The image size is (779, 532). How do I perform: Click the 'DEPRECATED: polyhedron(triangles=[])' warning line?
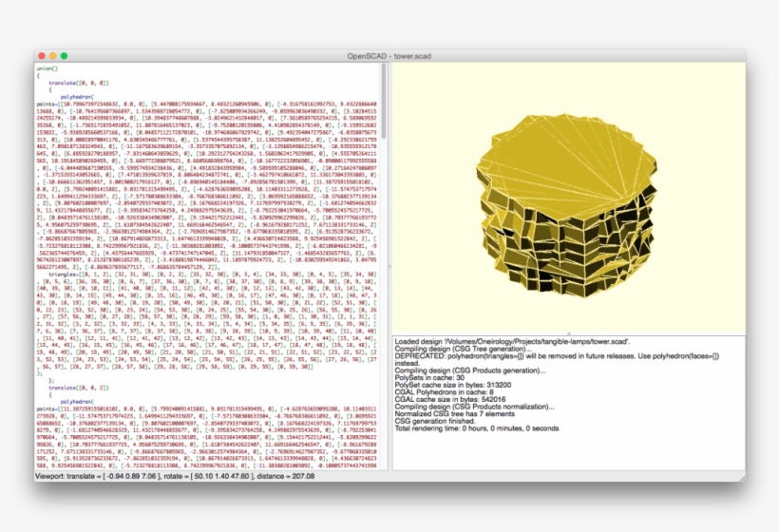pos(557,360)
